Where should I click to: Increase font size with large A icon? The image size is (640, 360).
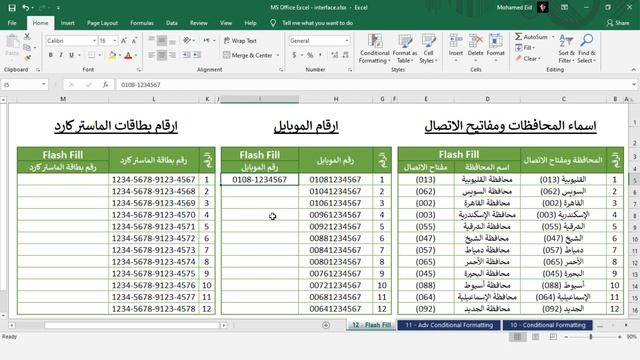tap(124, 40)
